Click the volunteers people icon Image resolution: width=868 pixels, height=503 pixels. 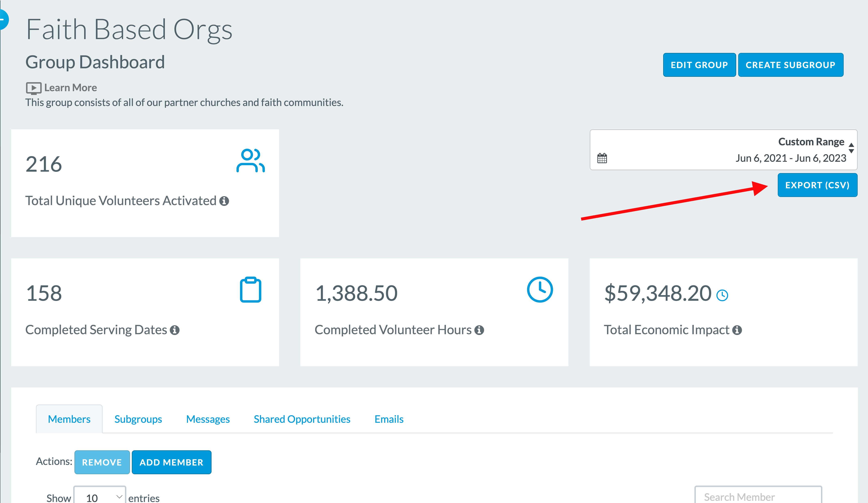(x=250, y=161)
